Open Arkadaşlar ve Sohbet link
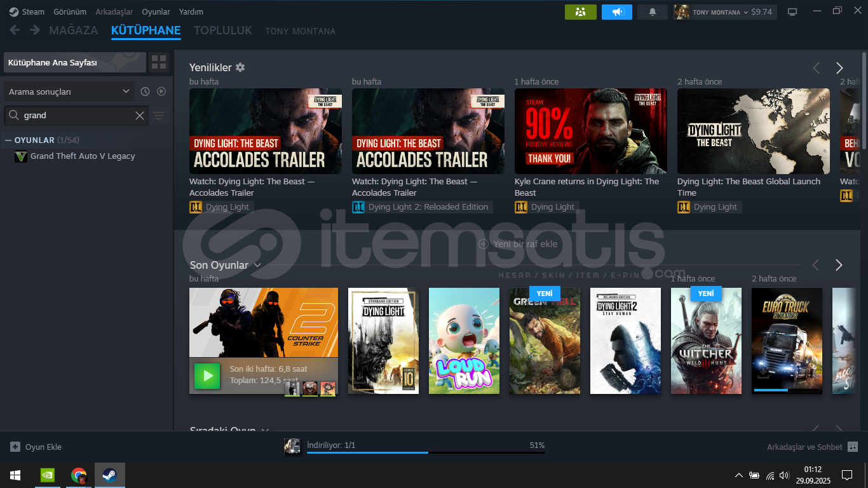The image size is (868, 488). [x=804, y=447]
